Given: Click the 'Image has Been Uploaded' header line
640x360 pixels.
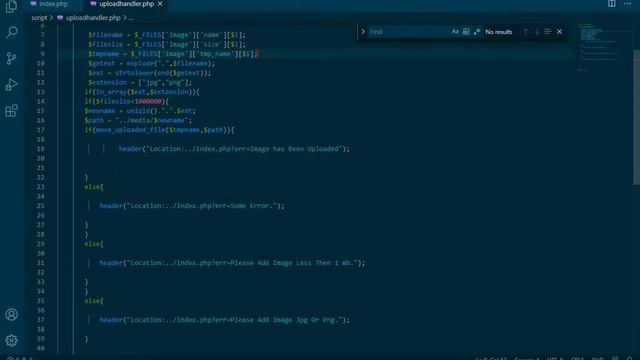Looking at the screenshot, I should coord(234,149).
